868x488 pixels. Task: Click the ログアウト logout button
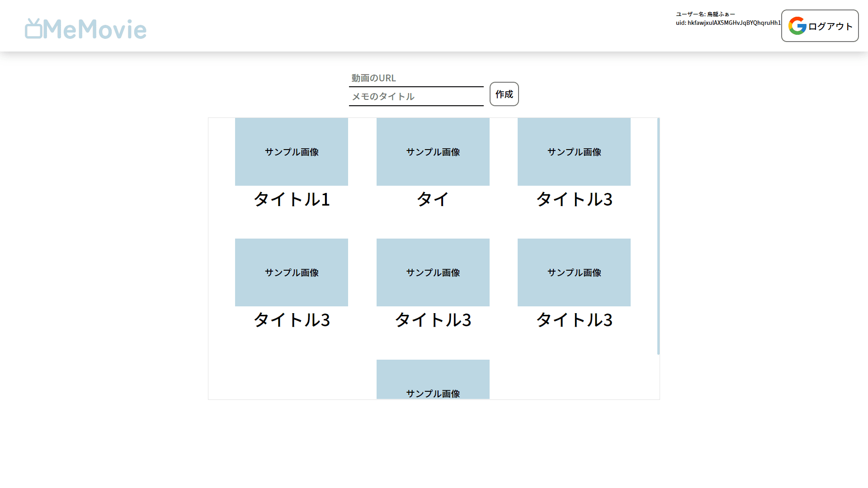tap(820, 26)
